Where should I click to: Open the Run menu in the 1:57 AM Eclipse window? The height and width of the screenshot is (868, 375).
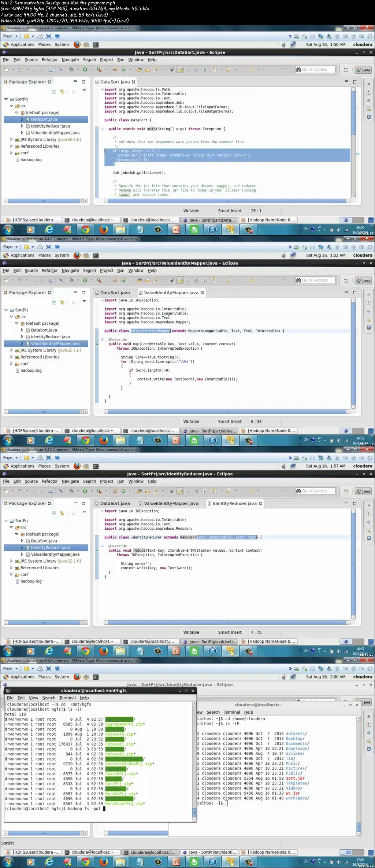tap(121, 481)
